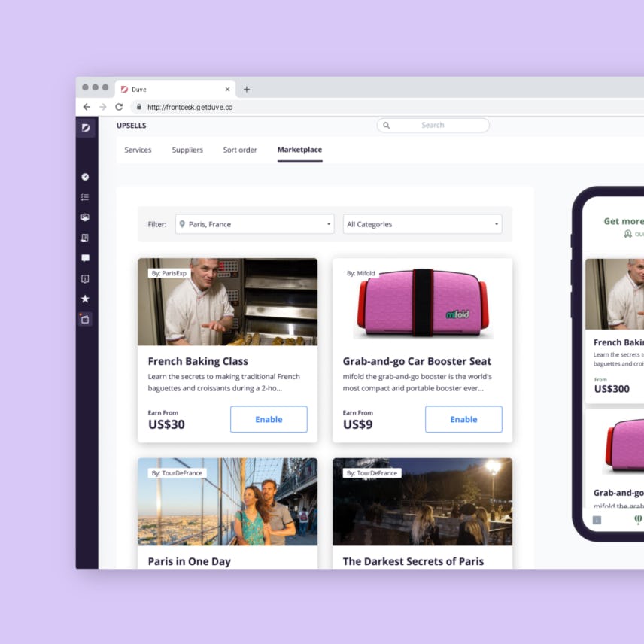Open the chat messages icon in sidebar
The height and width of the screenshot is (644, 644).
(x=86, y=258)
